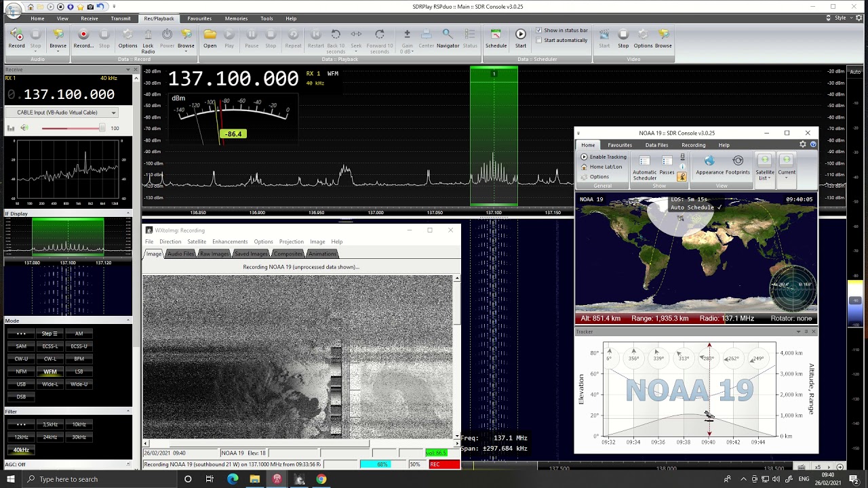Screen dimensions: 868x488
Task: Open the Data Record 'Record...' button
Action: (83, 38)
